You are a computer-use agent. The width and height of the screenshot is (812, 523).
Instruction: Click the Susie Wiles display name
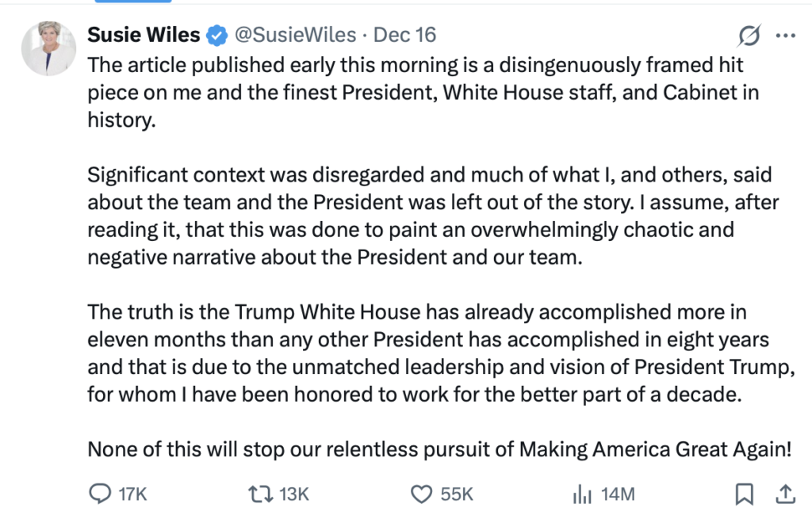click(x=144, y=36)
